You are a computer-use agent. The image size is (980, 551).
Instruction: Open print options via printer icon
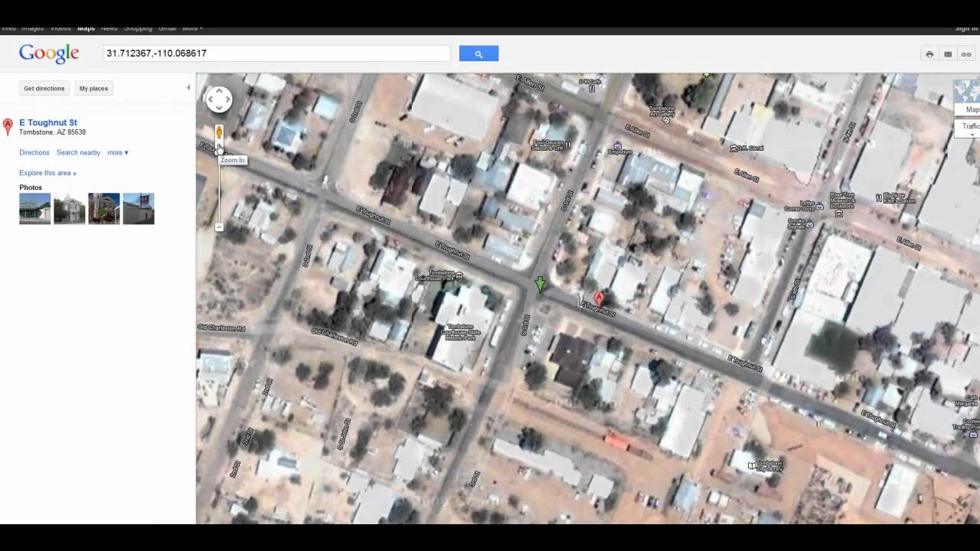click(929, 54)
